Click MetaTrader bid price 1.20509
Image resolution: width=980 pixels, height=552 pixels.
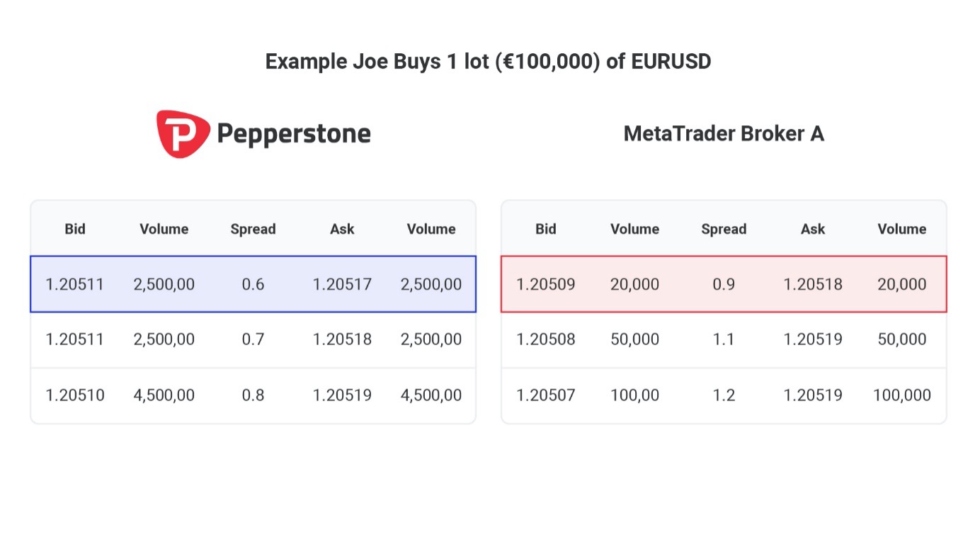point(546,284)
